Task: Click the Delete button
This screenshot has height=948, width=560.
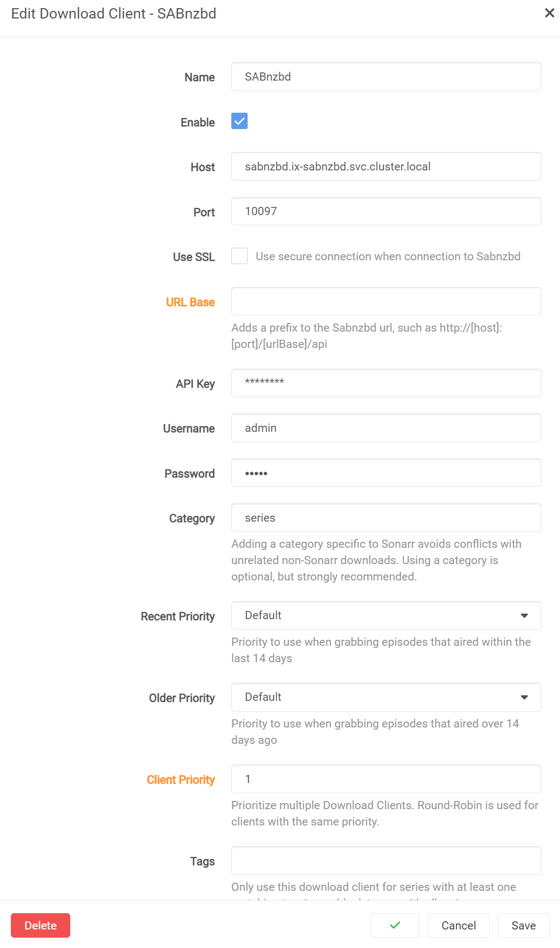Action: click(x=40, y=925)
